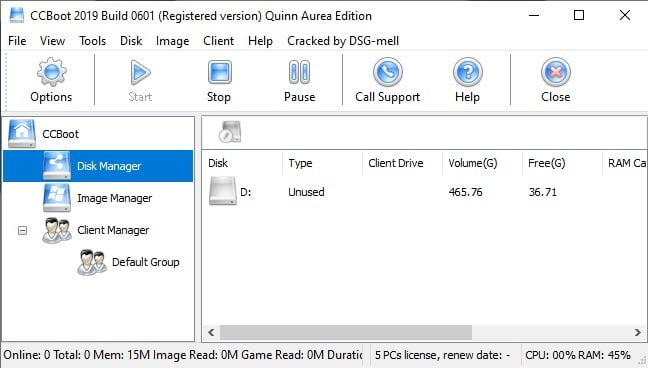Open the Help menu
This screenshot has height=368, width=648.
click(260, 41)
